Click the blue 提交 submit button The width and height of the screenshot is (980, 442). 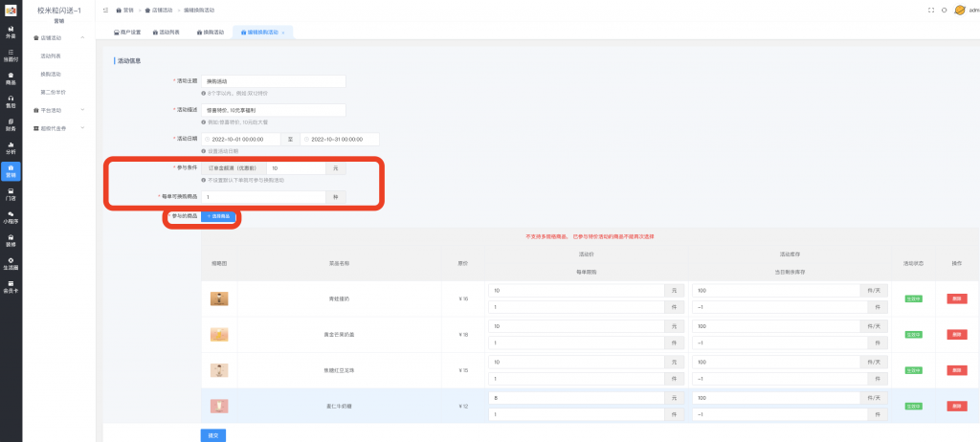[x=212, y=434]
